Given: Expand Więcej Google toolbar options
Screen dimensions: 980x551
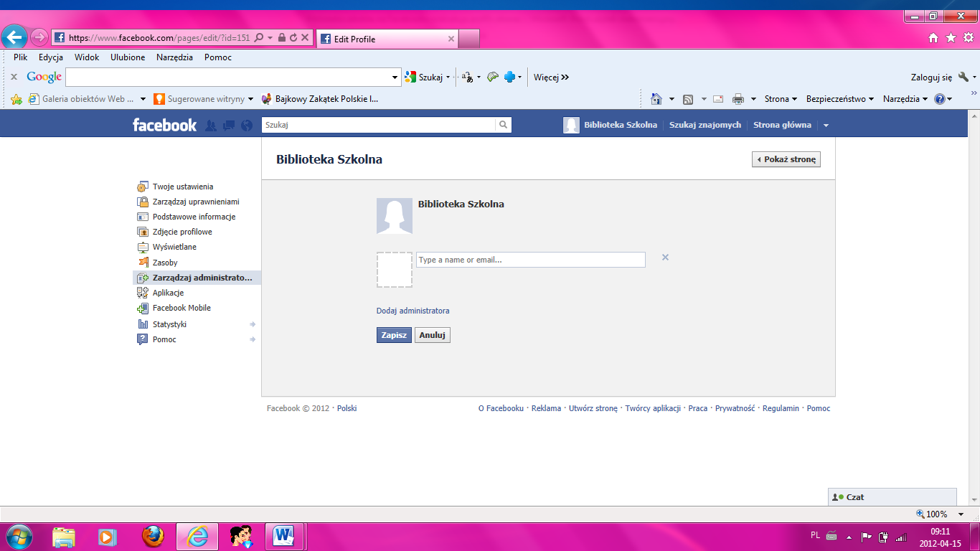Looking at the screenshot, I should coord(551,77).
